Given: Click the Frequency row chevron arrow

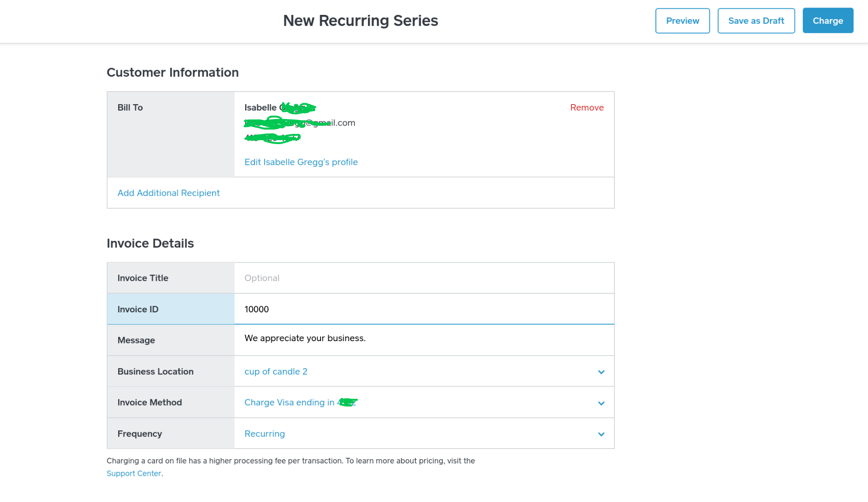Looking at the screenshot, I should [601, 434].
